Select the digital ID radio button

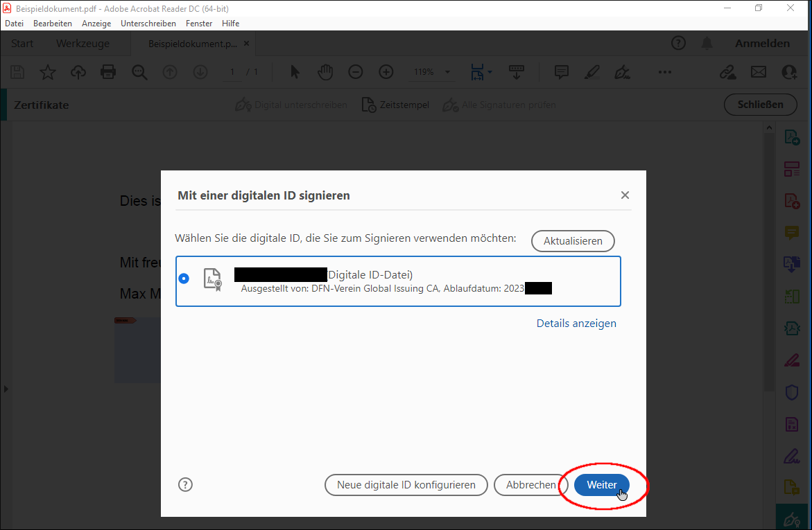[x=184, y=279]
